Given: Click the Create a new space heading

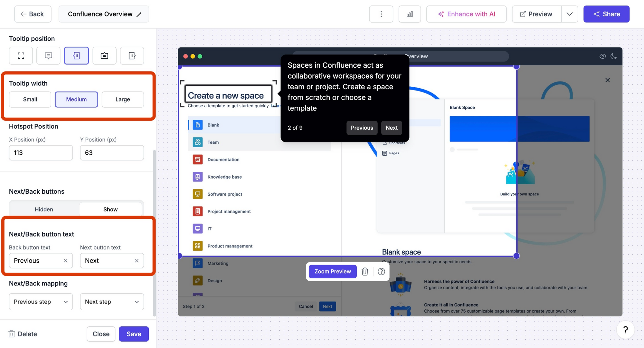Looking at the screenshot, I should tap(226, 96).
